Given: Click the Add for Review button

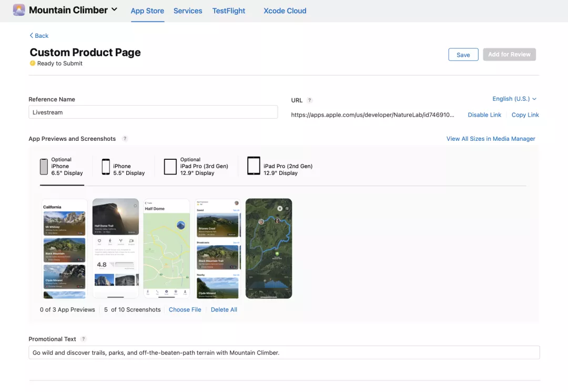Looking at the screenshot, I should [509, 54].
